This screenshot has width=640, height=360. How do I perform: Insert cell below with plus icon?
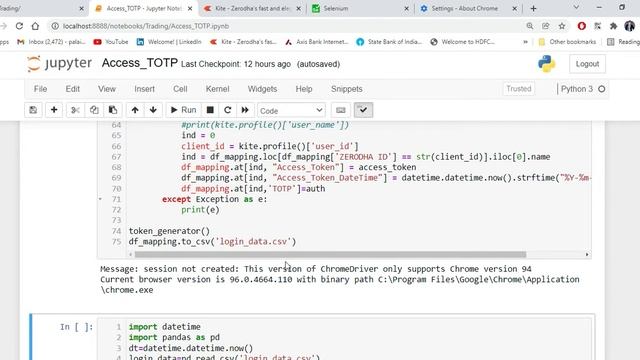coord(54,110)
